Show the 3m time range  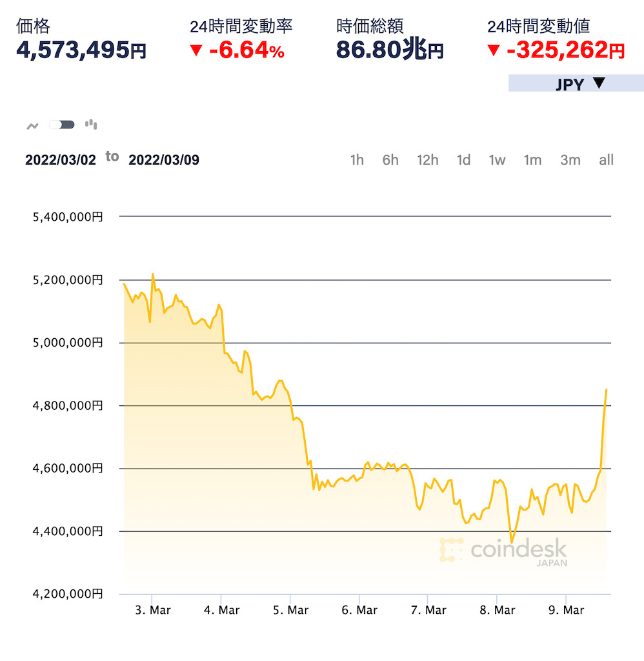point(570,160)
